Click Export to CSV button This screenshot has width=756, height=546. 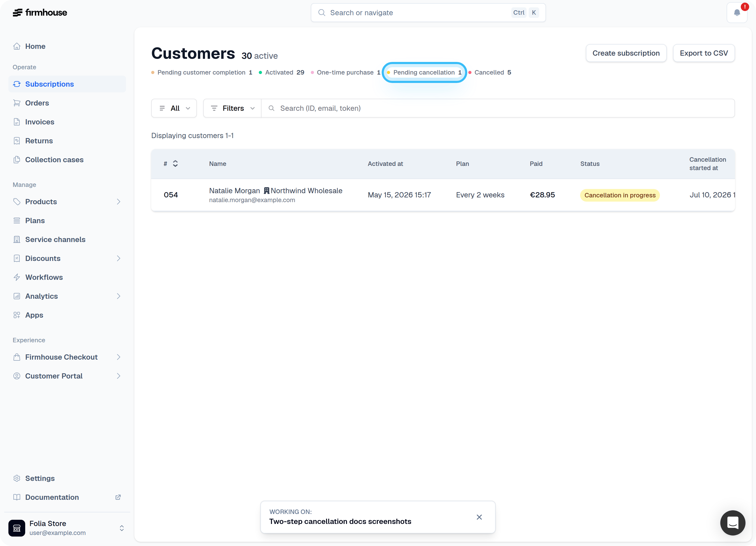point(704,53)
